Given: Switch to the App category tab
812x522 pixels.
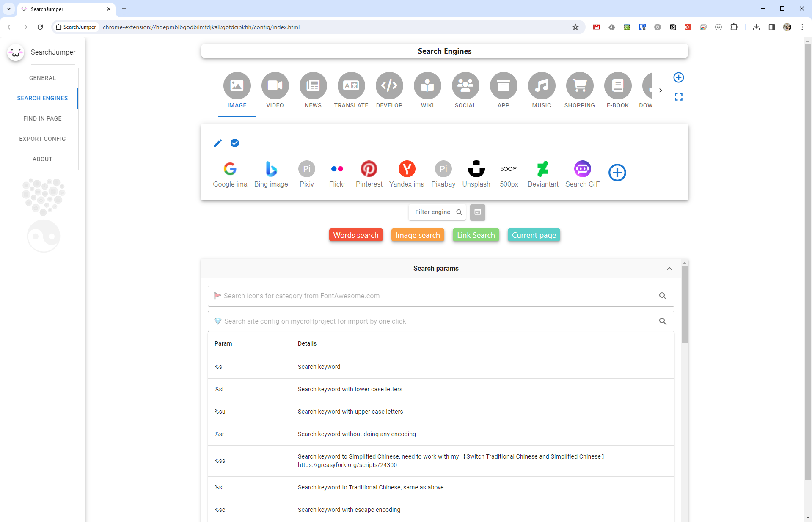Looking at the screenshot, I should pyautogui.click(x=504, y=91).
